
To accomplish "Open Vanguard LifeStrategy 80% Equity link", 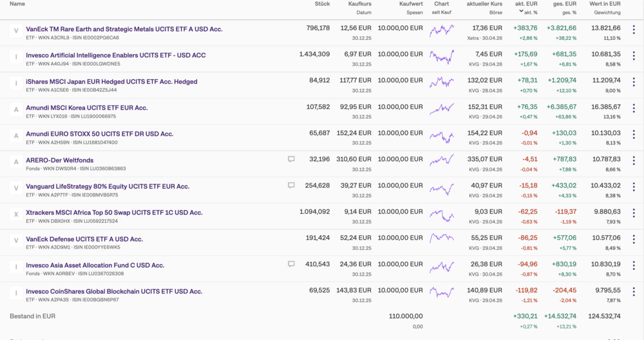I will point(108,187).
